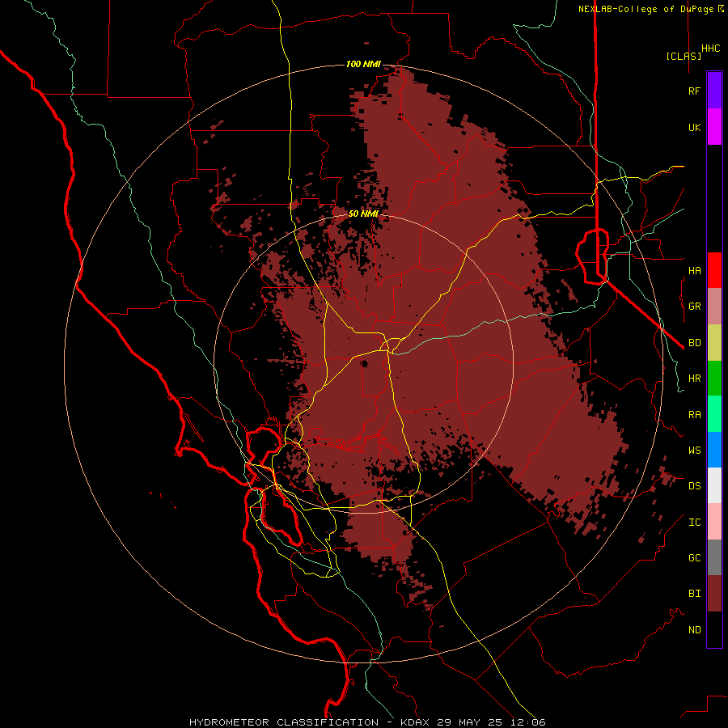
Task: Click the HR legend label
Action: pos(694,379)
